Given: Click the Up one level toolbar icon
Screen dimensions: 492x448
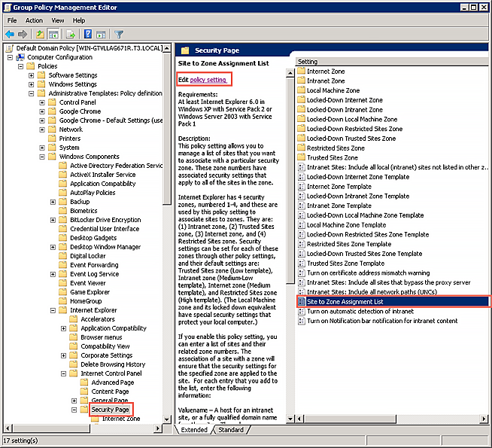Looking at the screenshot, I should click(x=39, y=34).
